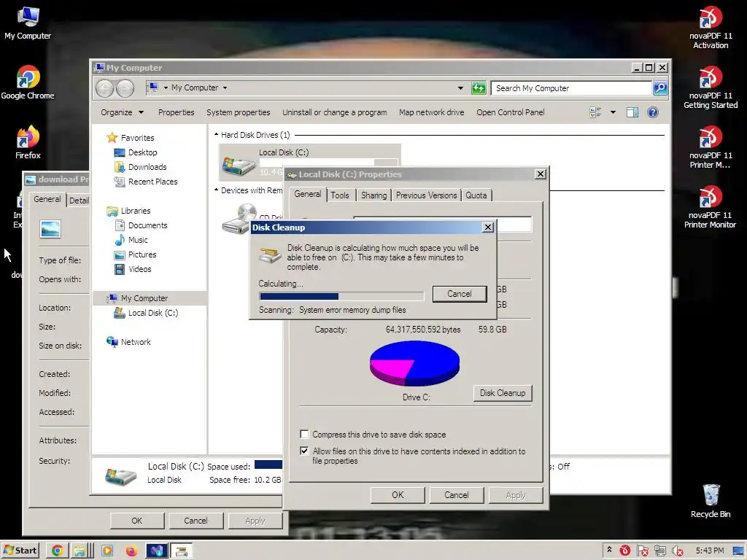Switch to the Previous Versions tab

click(x=426, y=195)
